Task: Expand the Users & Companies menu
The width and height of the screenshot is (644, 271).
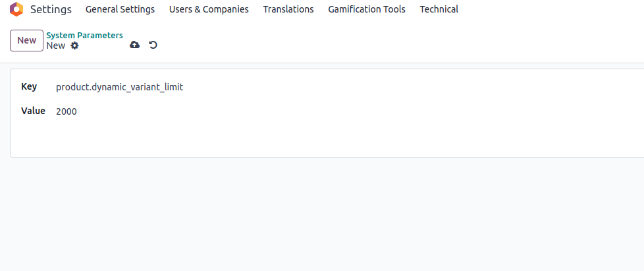Action: click(x=209, y=9)
